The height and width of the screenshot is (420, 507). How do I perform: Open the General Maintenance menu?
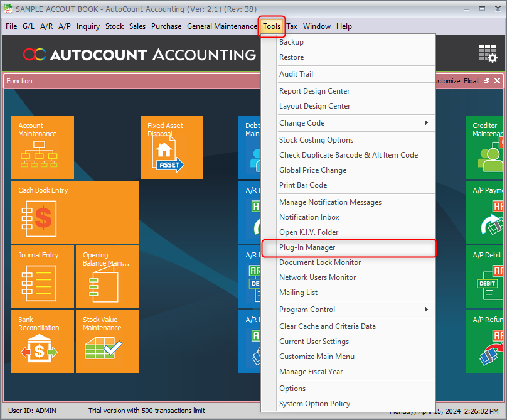click(222, 26)
